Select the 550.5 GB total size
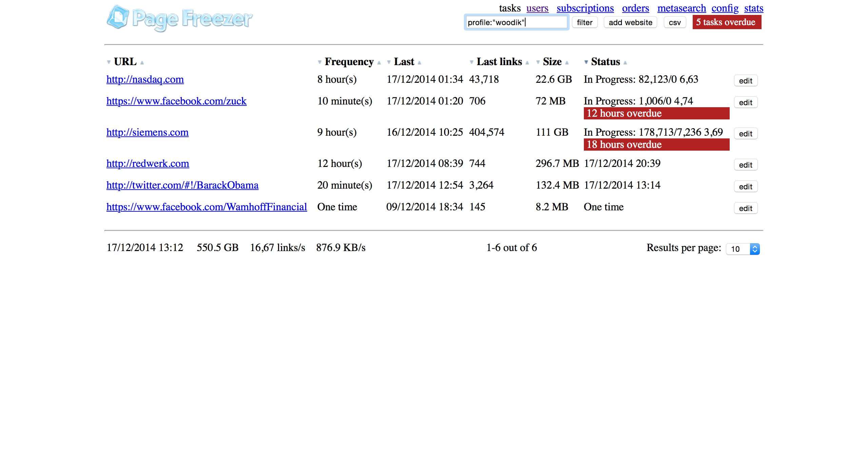Screen dimensions: 868x458 [x=218, y=248]
